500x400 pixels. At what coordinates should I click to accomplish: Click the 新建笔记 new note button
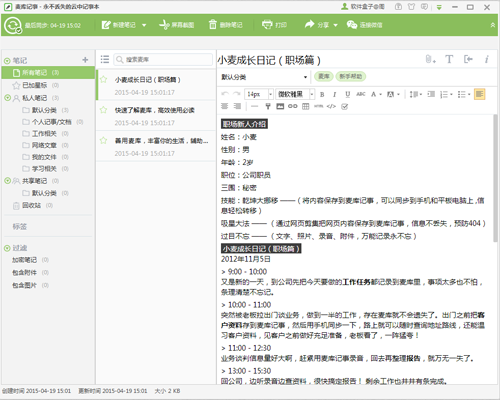pyautogui.click(x=119, y=25)
